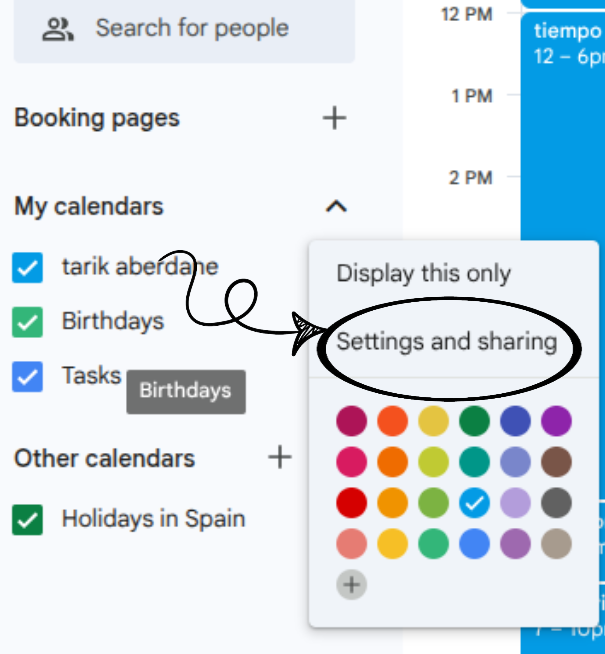
Task: Toggle the Birthdays calendar checkbox
Action: tap(28, 322)
